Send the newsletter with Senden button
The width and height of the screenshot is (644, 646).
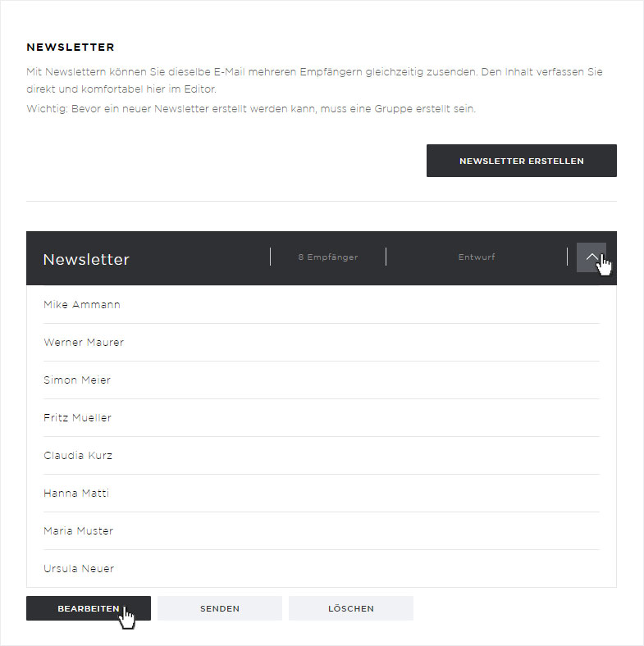[220, 608]
